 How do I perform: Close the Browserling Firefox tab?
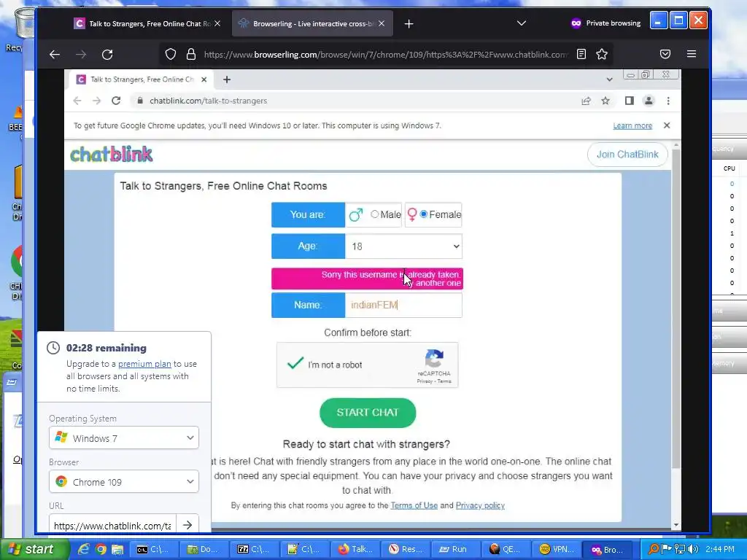coord(382,23)
